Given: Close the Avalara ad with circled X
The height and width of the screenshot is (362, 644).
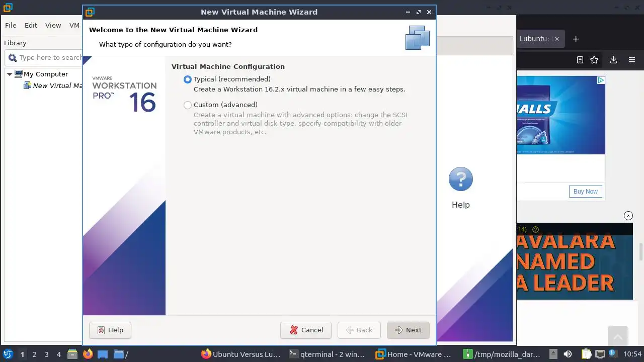Looking at the screenshot, I should point(628,216).
